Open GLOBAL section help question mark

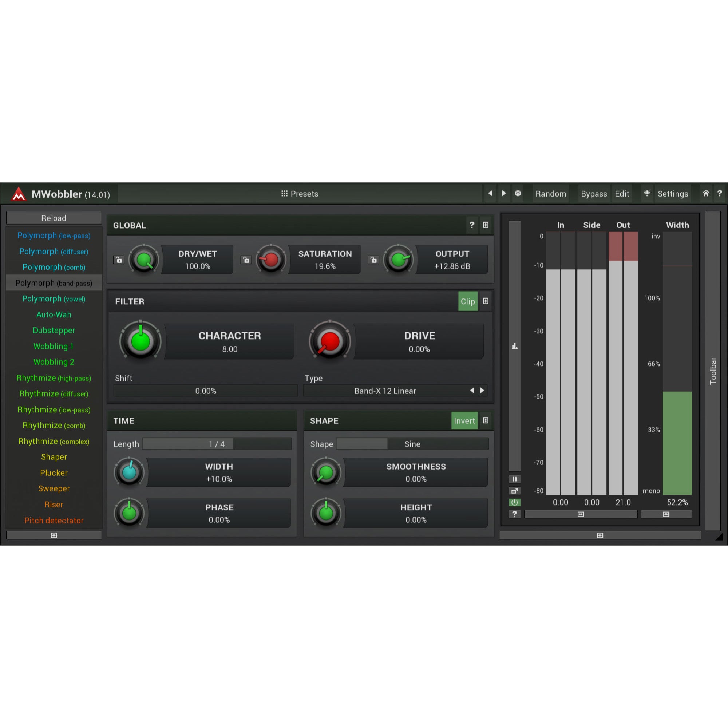[x=472, y=225]
